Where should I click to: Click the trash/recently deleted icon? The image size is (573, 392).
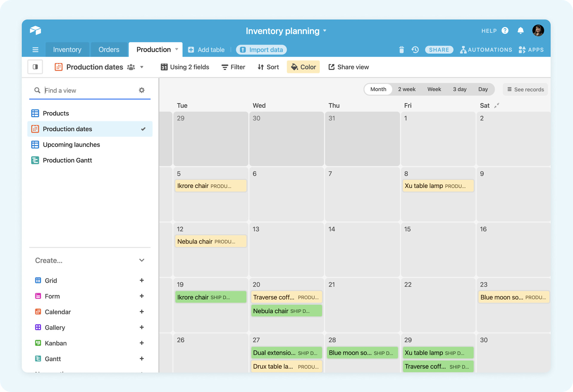[401, 50]
